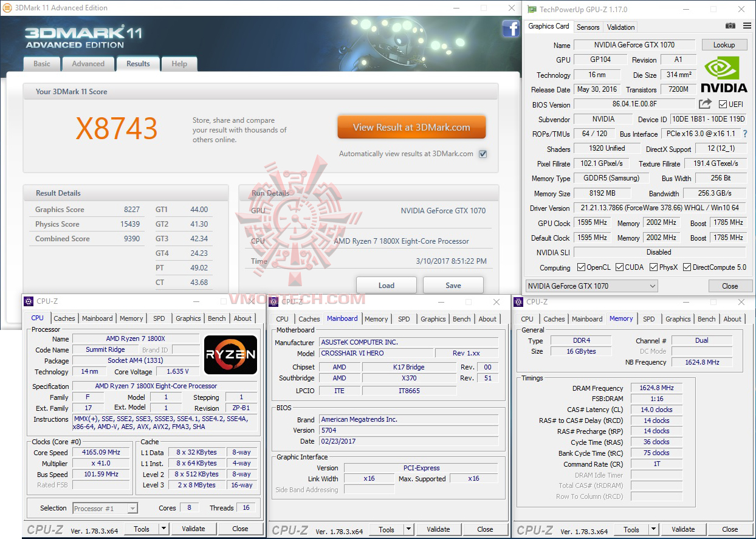Viewport: 756px width, 539px height.
Task: Expand the Tools dropdown in leftmost CPU-Z
Action: pos(163,528)
